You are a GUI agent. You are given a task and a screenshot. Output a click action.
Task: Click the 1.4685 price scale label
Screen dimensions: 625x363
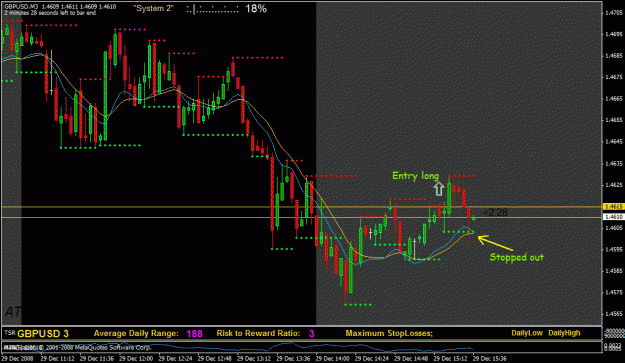point(614,56)
